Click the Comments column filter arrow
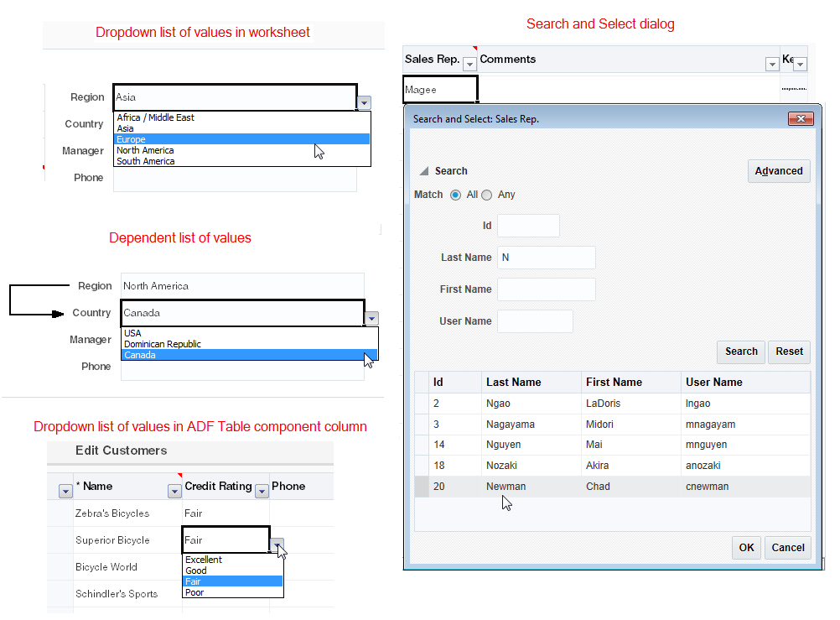840x620 pixels. click(772, 65)
